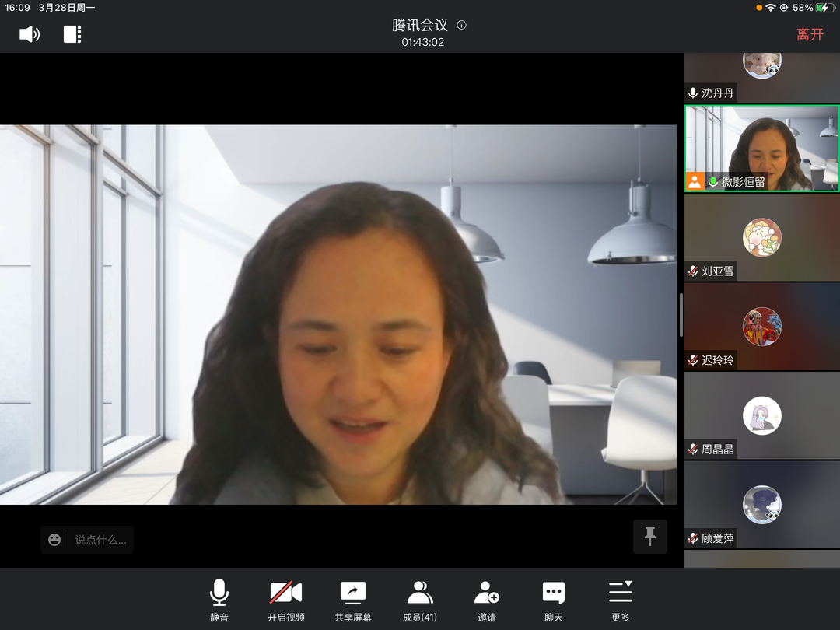The image size is (840, 630).
Task: Focus the 说点什么 chat input field
Action: coord(100,540)
